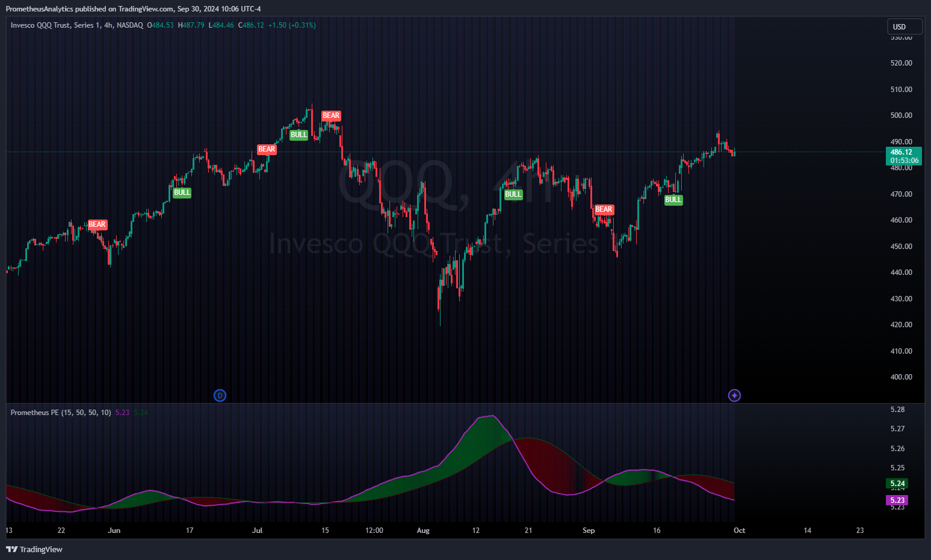This screenshot has width=931, height=560.
Task: Click the 5.28 indicator axis label
Action: click(x=897, y=410)
